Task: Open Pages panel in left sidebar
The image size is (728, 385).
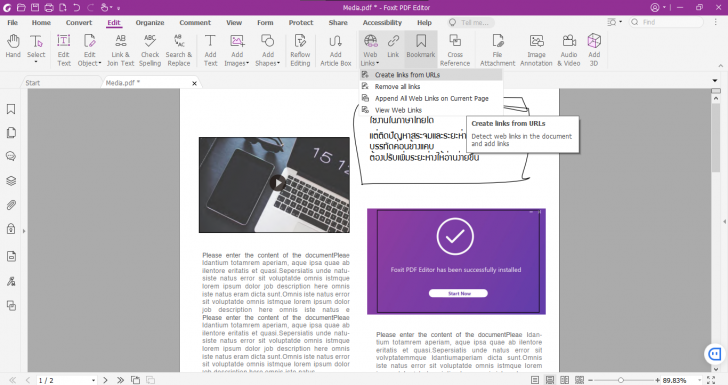Action: pyautogui.click(x=11, y=133)
